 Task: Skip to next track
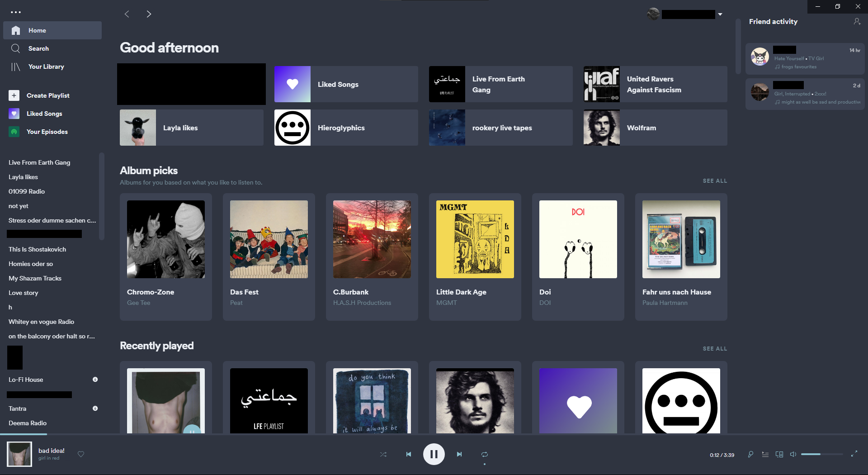[459, 454]
